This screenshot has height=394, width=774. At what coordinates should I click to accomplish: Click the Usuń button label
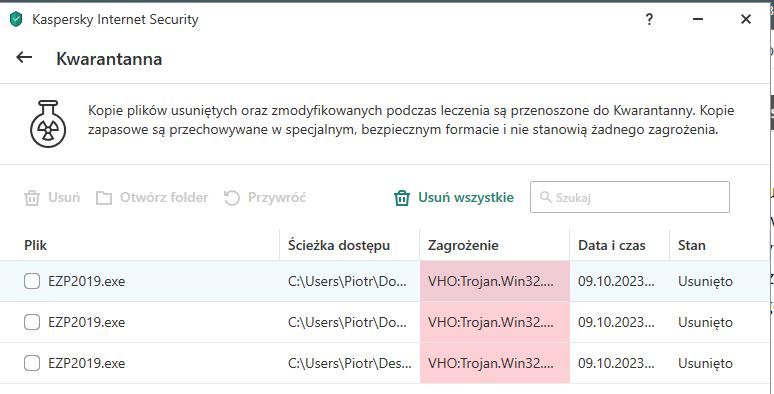click(64, 197)
